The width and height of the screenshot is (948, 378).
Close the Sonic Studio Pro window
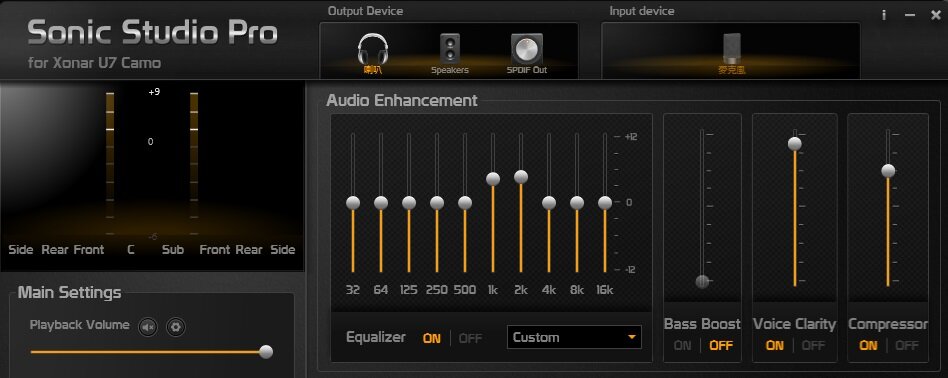[935, 15]
